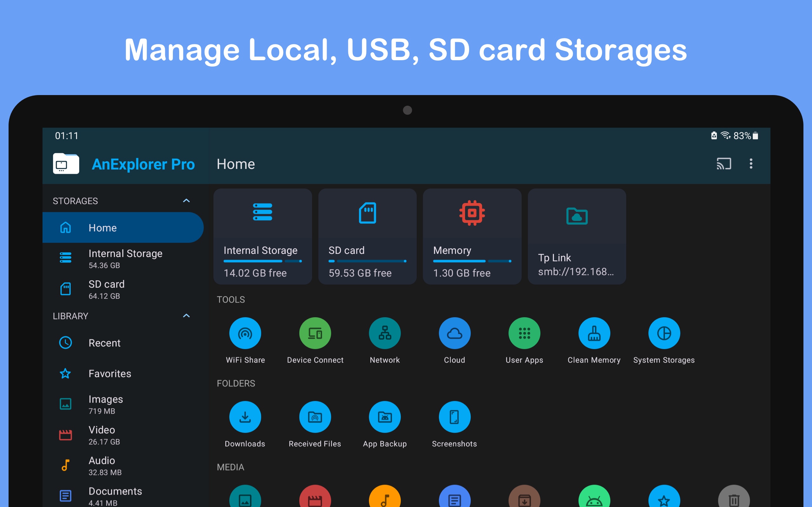Image resolution: width=812 pixels, height=507 pixels.
Task: Click the SD card storage progress bar
Action: [367, 261]
